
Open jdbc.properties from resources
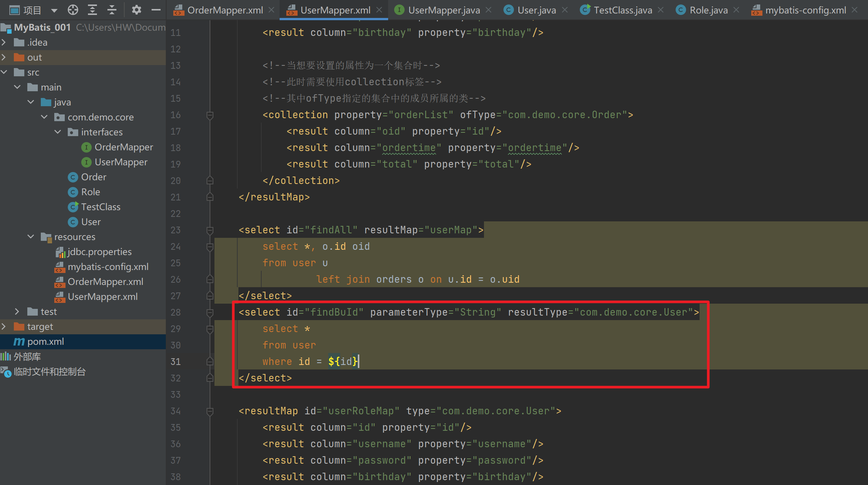99,252
